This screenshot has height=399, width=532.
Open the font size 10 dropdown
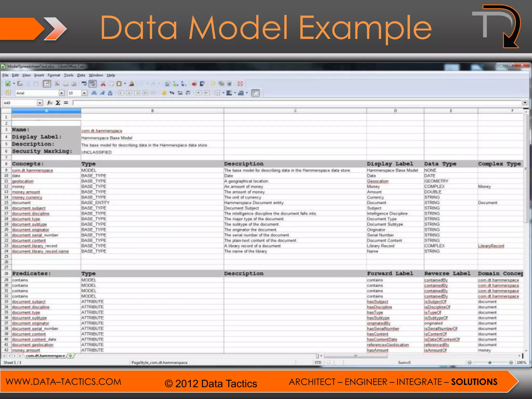click(x=84, y=93)
